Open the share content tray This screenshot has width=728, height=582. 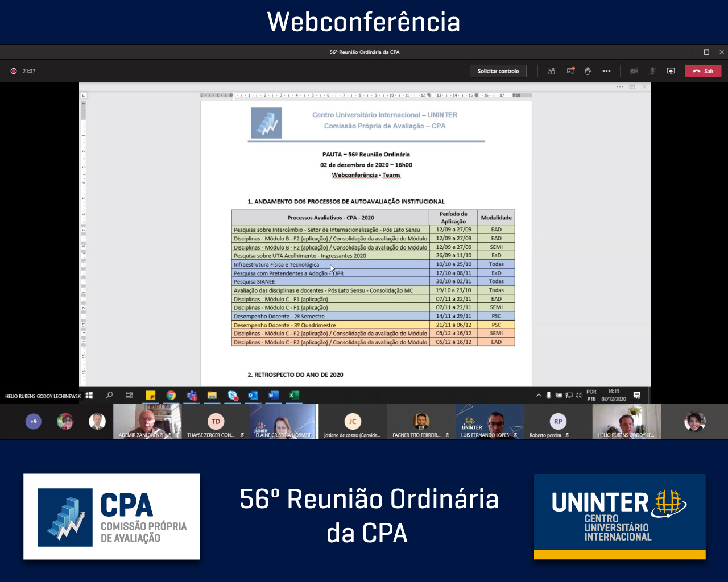tap(671, 71)
